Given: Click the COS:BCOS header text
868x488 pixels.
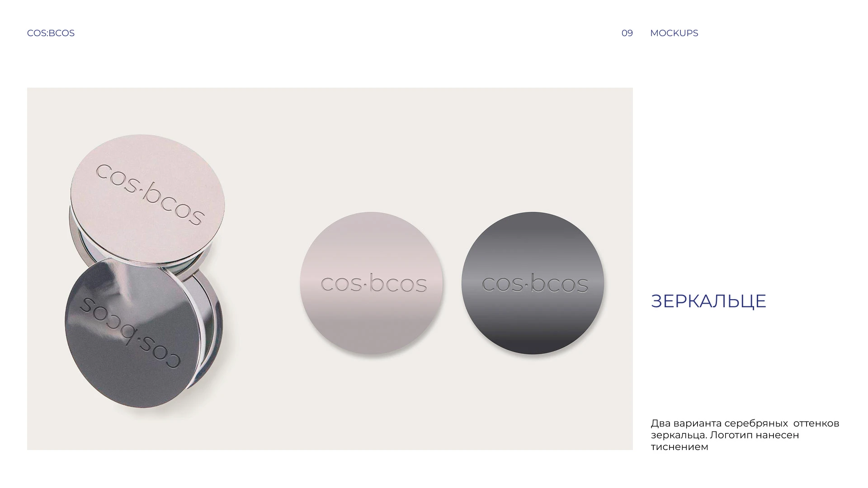Looking at the screenshot, I should coord(51,33).
